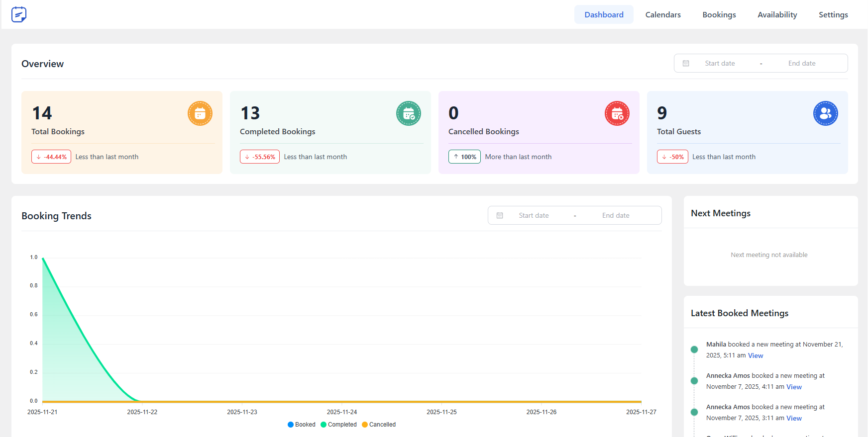Toggle the Cancelled series in chart legend
Image resolution: width=868 pixels, height=437 pixels.
pos(379,425)
